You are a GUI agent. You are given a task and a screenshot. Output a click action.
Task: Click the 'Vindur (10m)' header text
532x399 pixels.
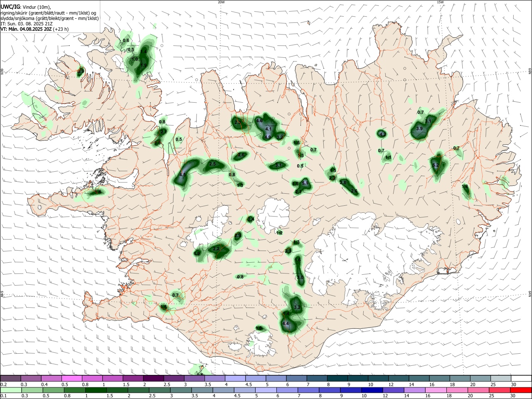coord(37,7)
